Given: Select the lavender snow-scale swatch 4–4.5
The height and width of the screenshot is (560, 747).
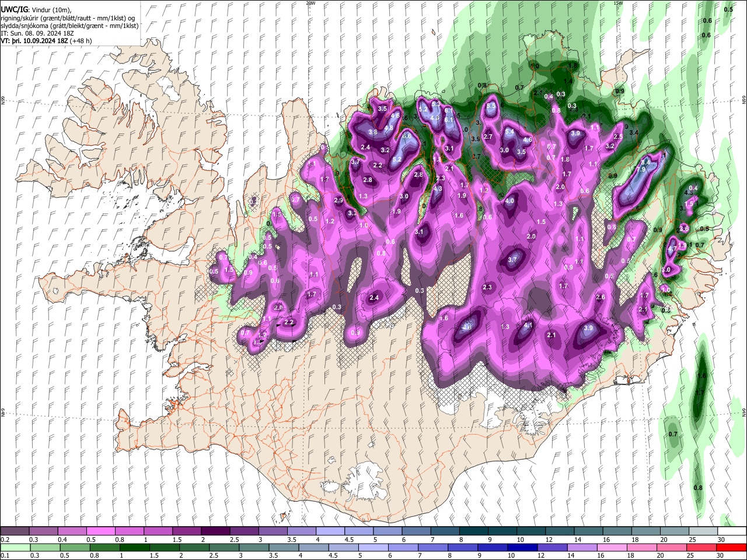Looking at the screenshot, I should (x=330, y=531).
